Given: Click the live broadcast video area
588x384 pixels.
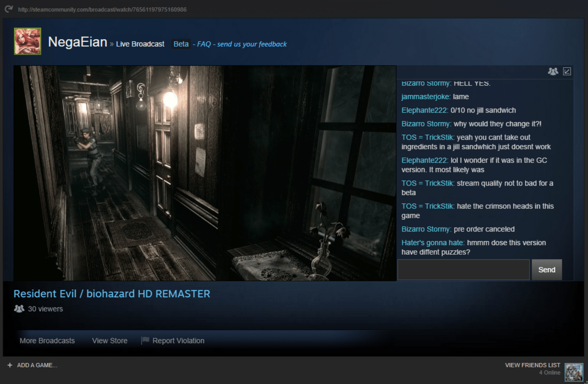Looking at the screenshot, I should (204, 173).
